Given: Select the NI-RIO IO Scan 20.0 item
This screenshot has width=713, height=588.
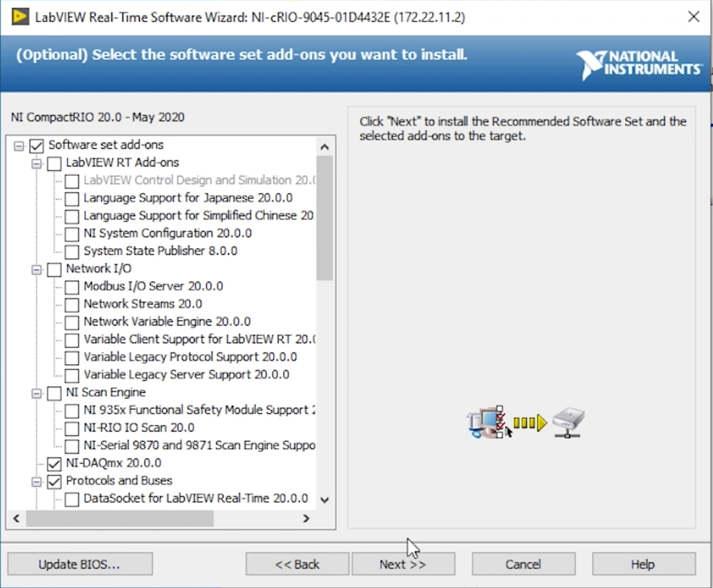Looking at the screenshot, I should 138,428.
